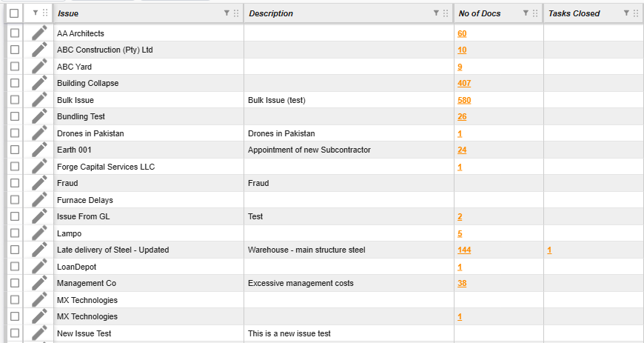
Task: Edit the Building Collapse issue row
Action: [x=40, y=83]
